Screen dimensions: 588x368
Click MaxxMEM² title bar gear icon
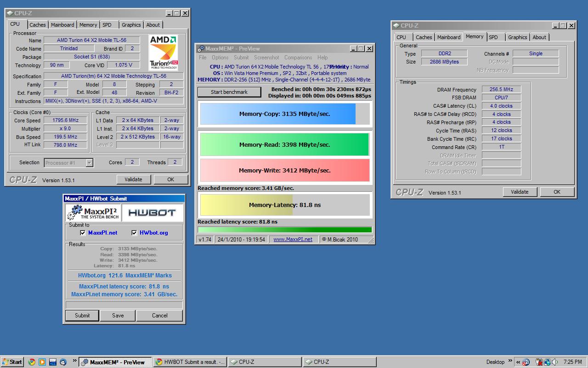point(200,48)
